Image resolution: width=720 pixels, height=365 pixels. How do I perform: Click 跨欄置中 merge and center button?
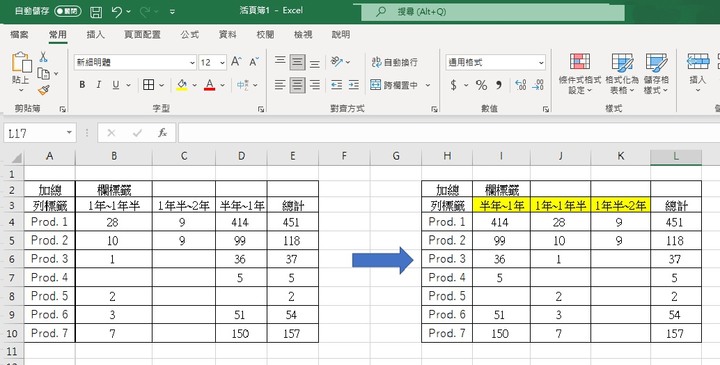[394, 85]
